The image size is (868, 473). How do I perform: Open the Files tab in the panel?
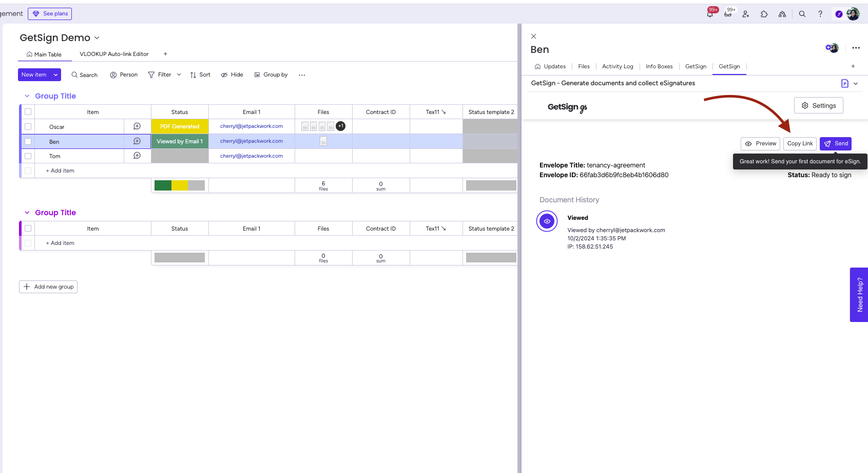584,66
